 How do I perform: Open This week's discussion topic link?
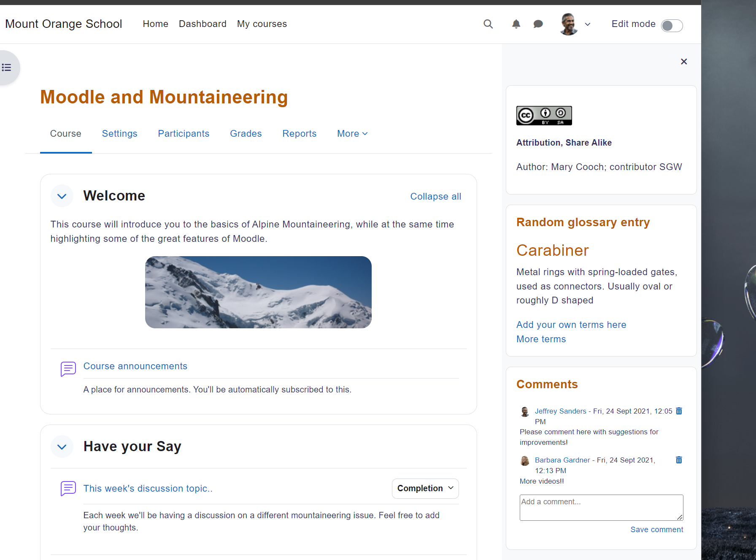148,489
